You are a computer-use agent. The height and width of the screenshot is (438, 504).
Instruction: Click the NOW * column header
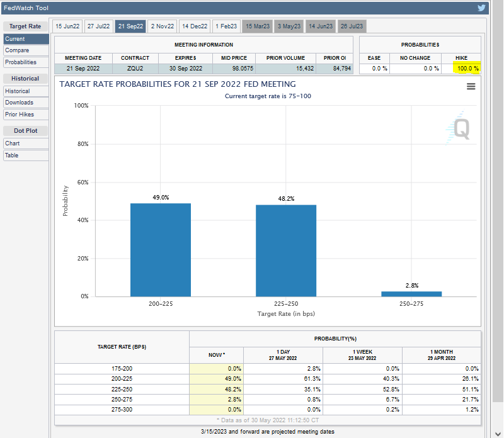216,355
